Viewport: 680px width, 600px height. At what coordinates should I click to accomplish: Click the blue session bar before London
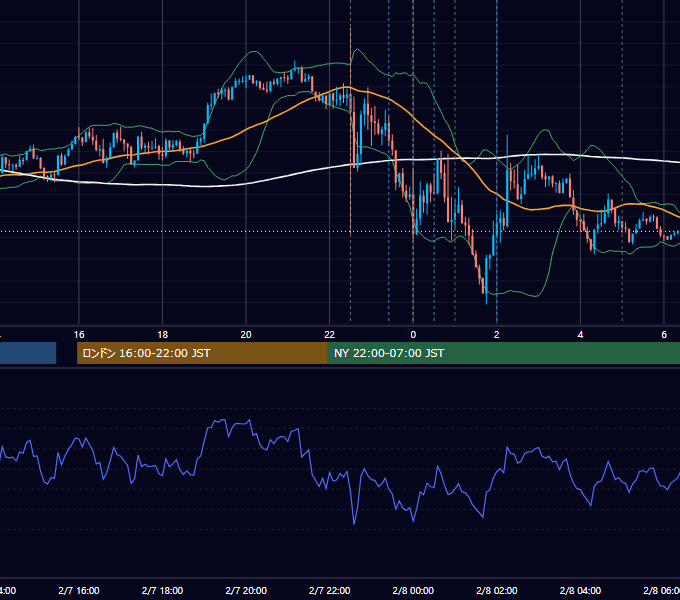[28, 353]
